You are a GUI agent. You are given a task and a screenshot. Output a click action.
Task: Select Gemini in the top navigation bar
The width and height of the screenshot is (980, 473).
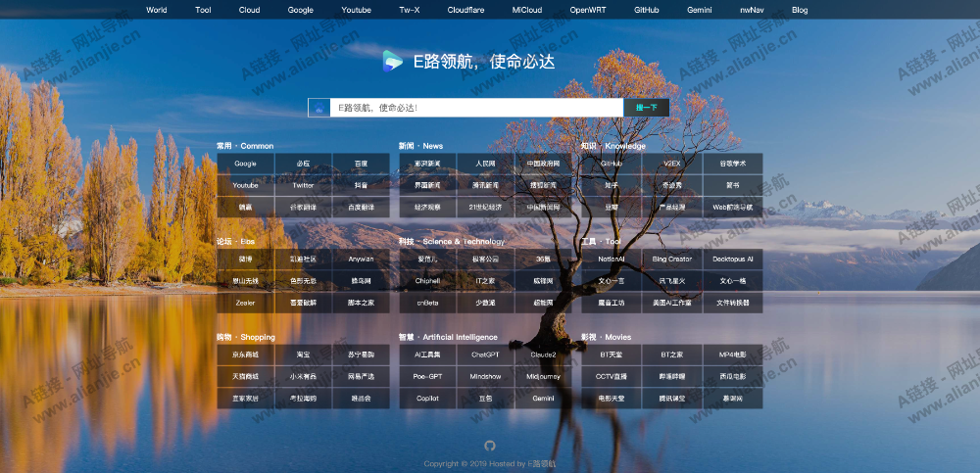click(700, 10)
